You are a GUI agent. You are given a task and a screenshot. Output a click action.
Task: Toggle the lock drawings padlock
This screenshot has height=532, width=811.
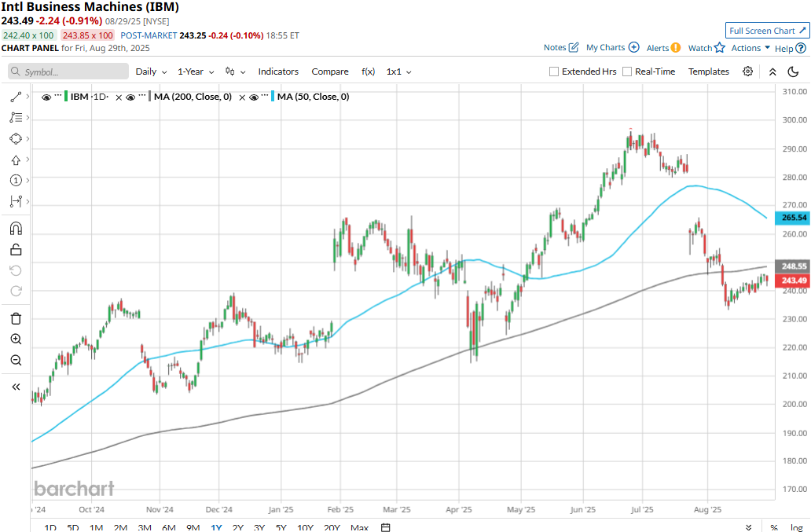[x=16, y=250]
